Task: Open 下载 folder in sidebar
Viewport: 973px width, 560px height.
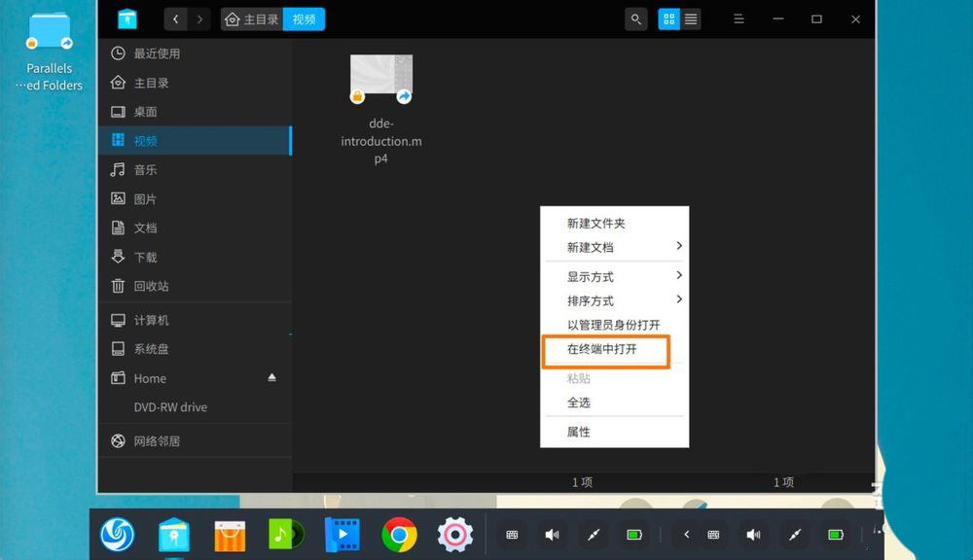Action: 145,257
